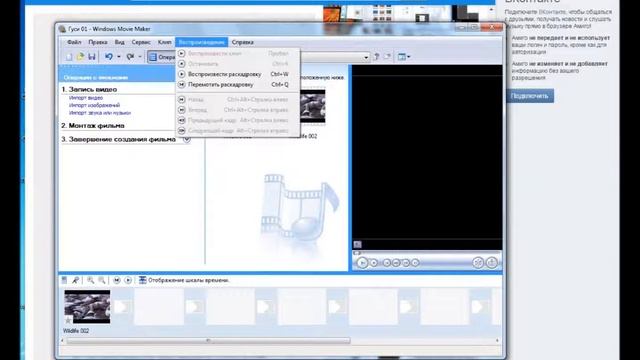This screenshot has width=640, height=360.
Task: Play the storyboard
Action: (128, 280)
